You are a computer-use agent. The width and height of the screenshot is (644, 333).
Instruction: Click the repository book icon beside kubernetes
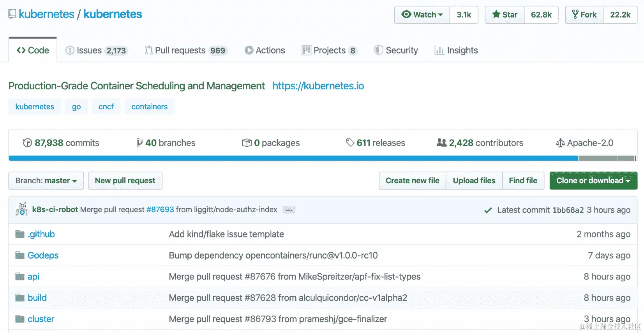coord(12,14)
